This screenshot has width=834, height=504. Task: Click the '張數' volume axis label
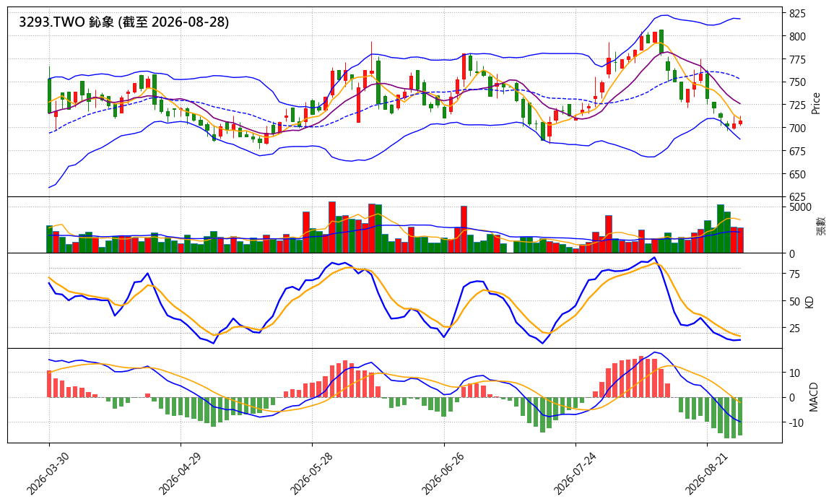pos(821,225)
